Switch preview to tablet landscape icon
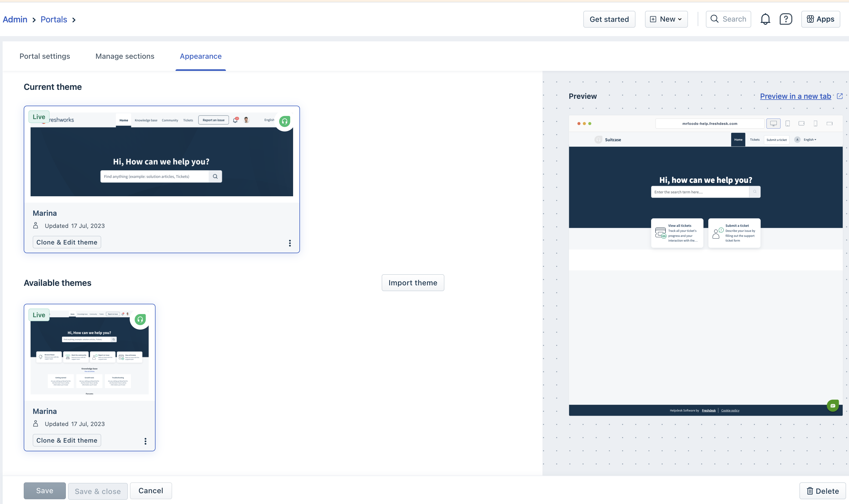The width and height of the screenshot is (849, 504). pos(801,124)
